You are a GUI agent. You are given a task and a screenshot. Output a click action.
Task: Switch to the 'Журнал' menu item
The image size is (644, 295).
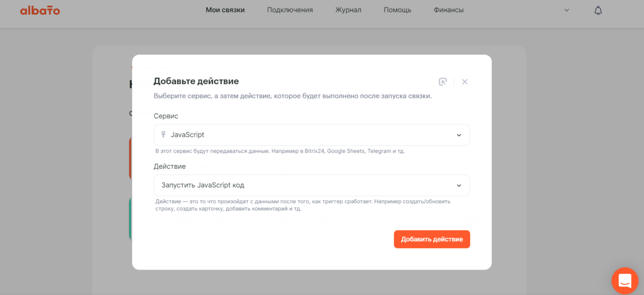click(348, 10)
